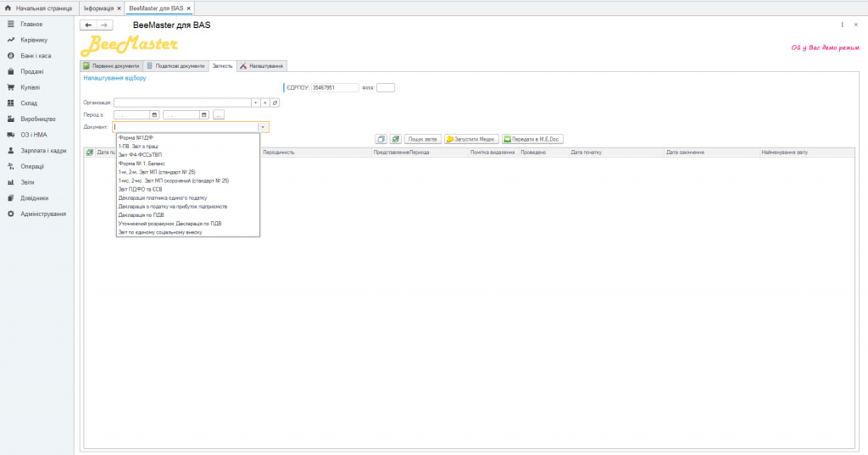The width and height of the screenshot is (868, 455).
Task: Click the period end date field
Action: coord(181,114)
